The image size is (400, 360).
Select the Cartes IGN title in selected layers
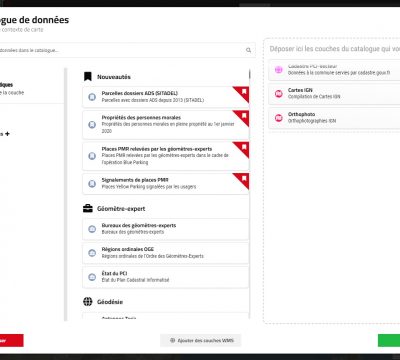tap(300, 90)
